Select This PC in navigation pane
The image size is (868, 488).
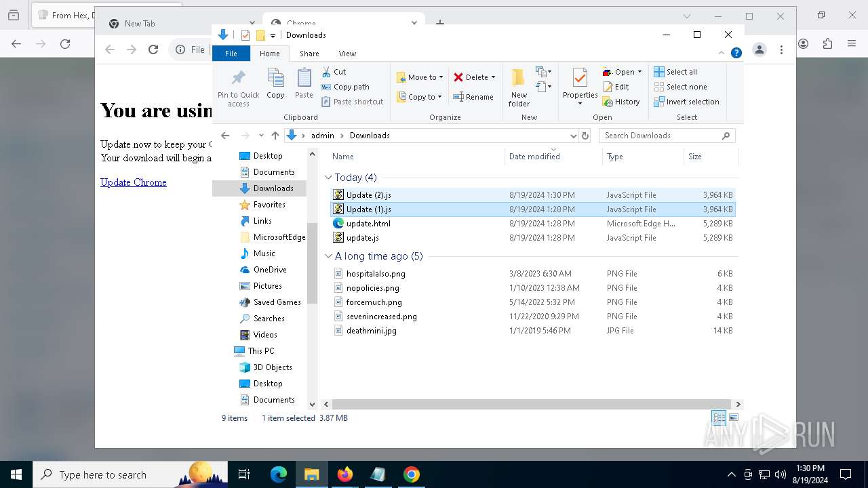coord(260,351)
